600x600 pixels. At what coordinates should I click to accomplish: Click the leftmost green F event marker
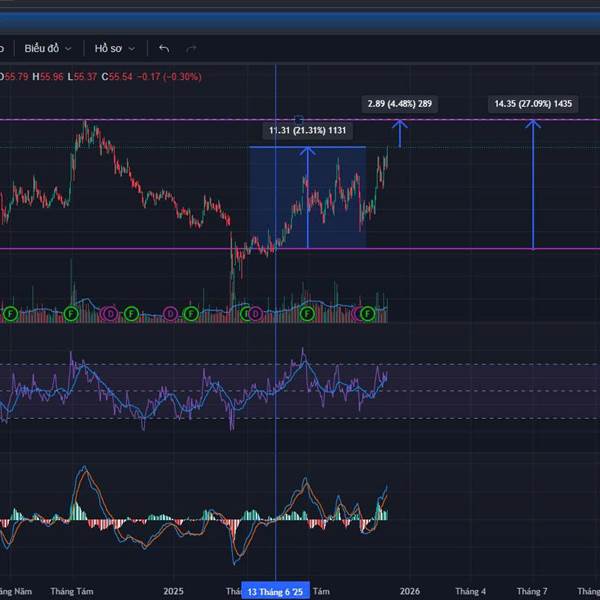click(x=10, y=314)
